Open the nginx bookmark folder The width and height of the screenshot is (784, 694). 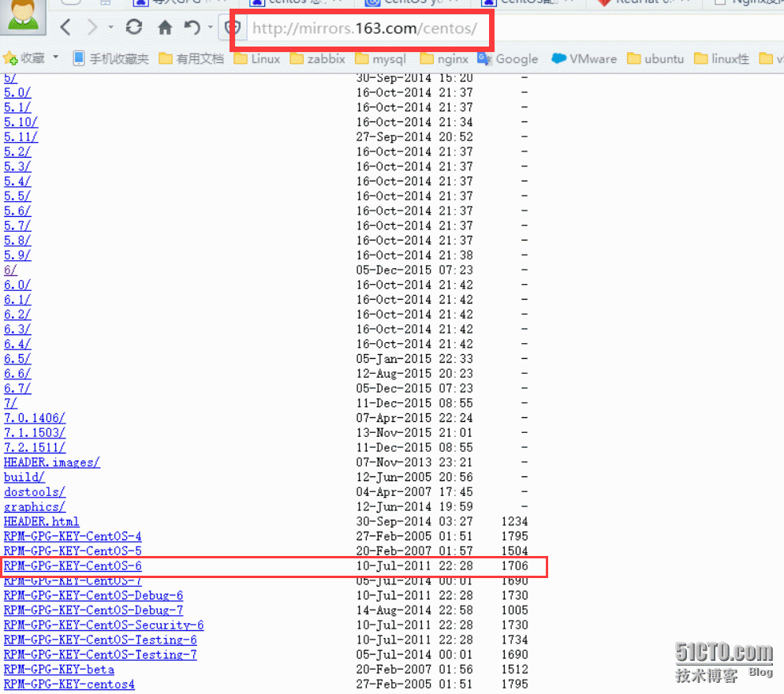[x=444, y=59]
